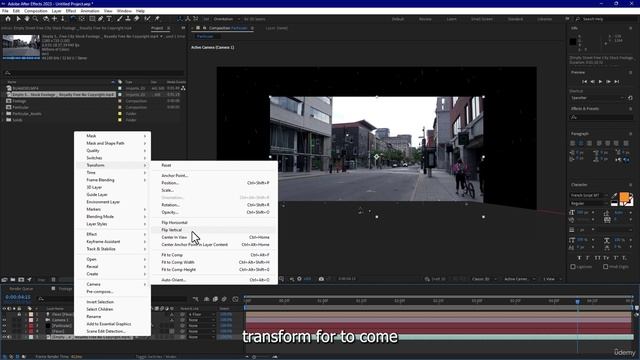This screenshot has height=360, width=640.
Task: Select the Roto Brush tool
Action: pos(147,19)
